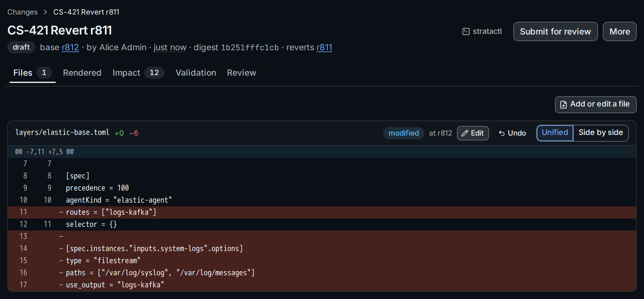The height and width of the screenshot is (299, 644).
Task: Click the breadcrumb chevron after Changes
Action: click(x=45, y=12)
